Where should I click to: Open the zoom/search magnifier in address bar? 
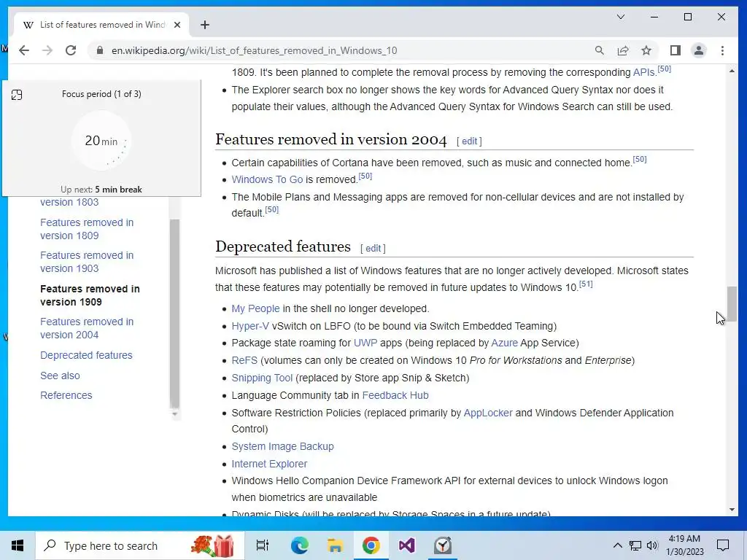[x=600, y=50]
